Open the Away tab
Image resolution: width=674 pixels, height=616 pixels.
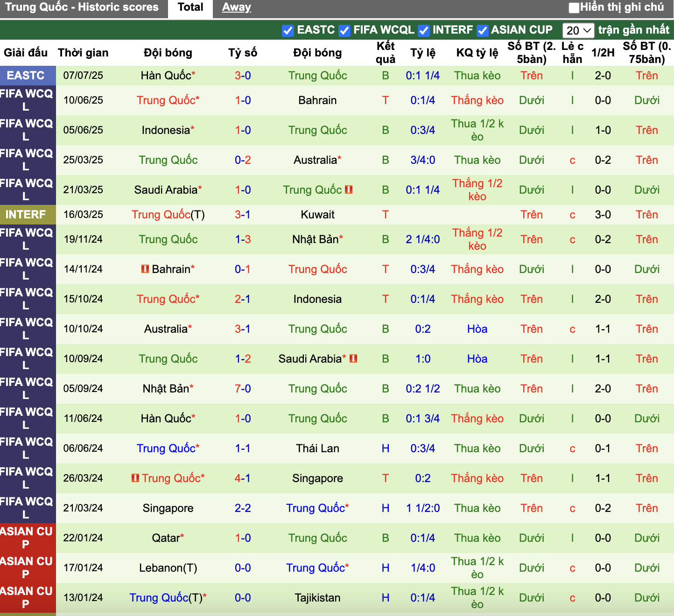click(237, 7)
